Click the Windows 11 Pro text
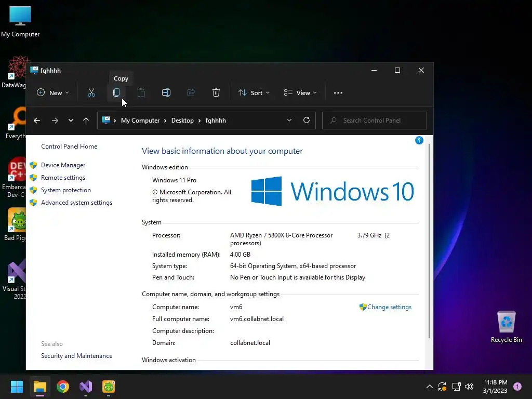This screenshot has height=399, width=532. point(174,180)
